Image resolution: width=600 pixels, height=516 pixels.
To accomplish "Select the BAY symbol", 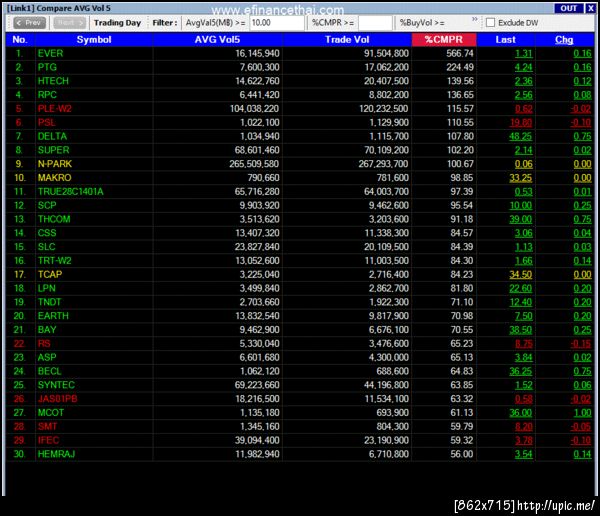I will 47,330.
